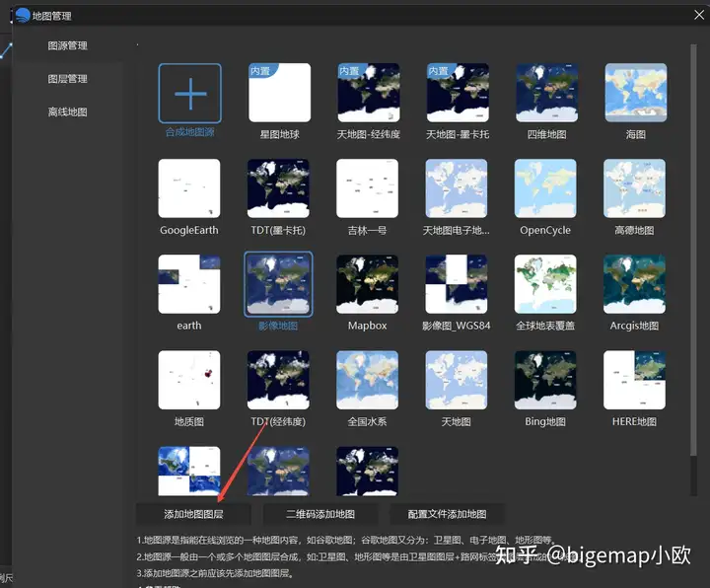This screenshot has width=710, height=588.
Task: Select the TDT(墨卡托) map source
Action: [x=278, y=188]
